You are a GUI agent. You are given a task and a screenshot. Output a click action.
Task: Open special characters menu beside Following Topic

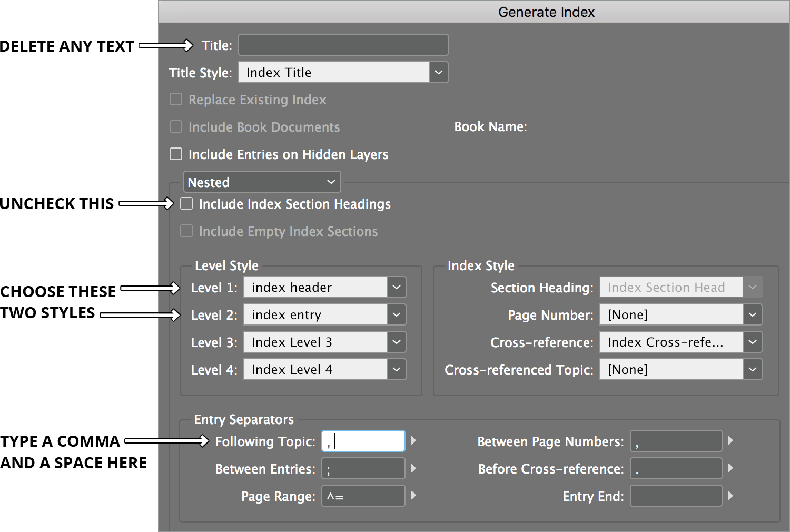(x=413, y=440)
